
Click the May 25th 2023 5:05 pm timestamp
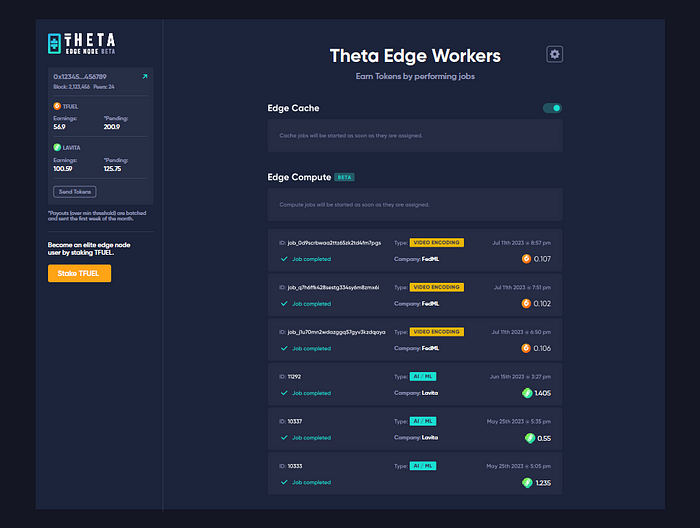519,466
